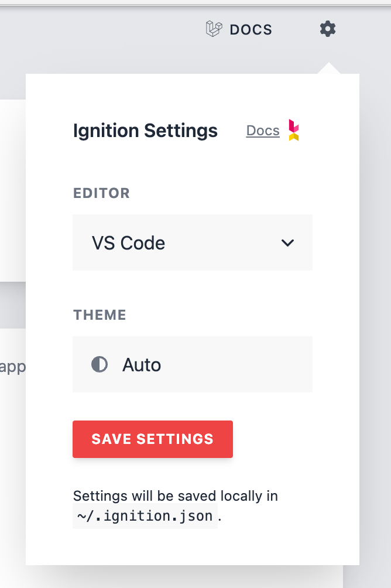The image size is (391, 588).
Task: Click the partially hidden 'app' text
Action: (12, 367)
